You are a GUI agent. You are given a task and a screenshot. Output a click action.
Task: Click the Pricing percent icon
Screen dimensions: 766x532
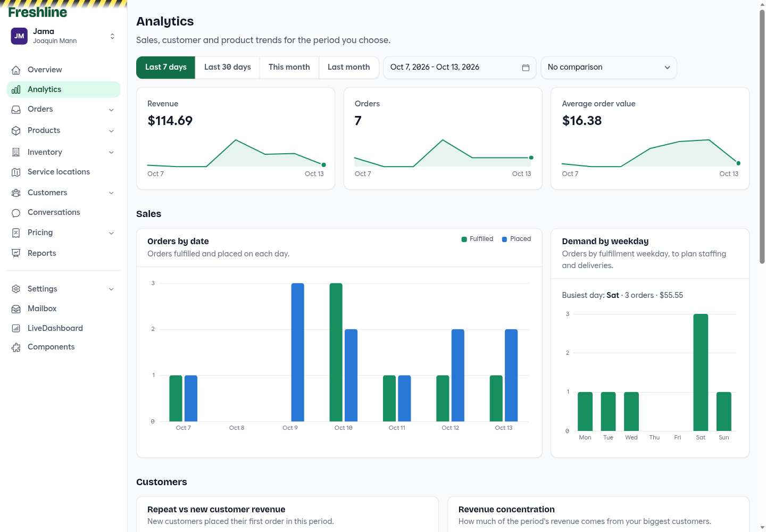point(16,232)
